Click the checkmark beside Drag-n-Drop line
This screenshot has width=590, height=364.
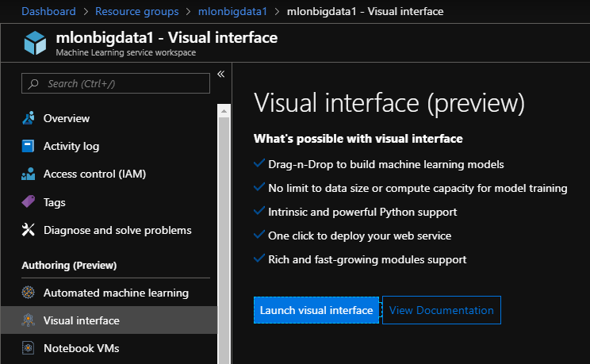259,163
